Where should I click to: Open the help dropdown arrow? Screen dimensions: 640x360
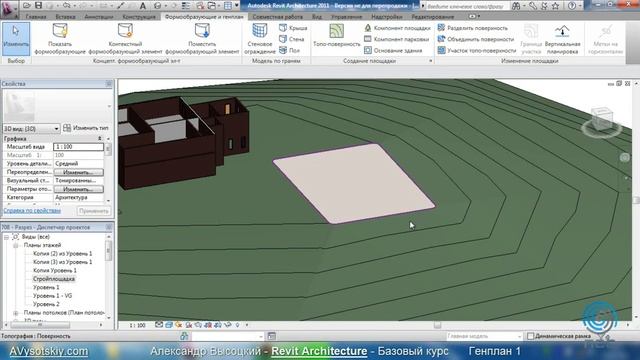[580, 6]
